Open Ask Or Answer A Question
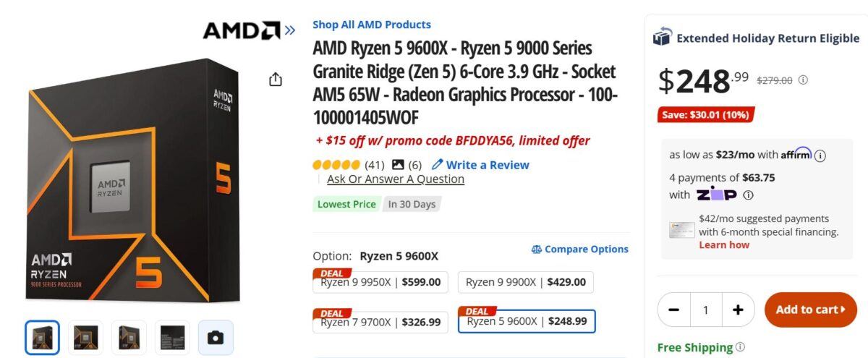Viewport: 868px width, 358px height. point(395,179)
